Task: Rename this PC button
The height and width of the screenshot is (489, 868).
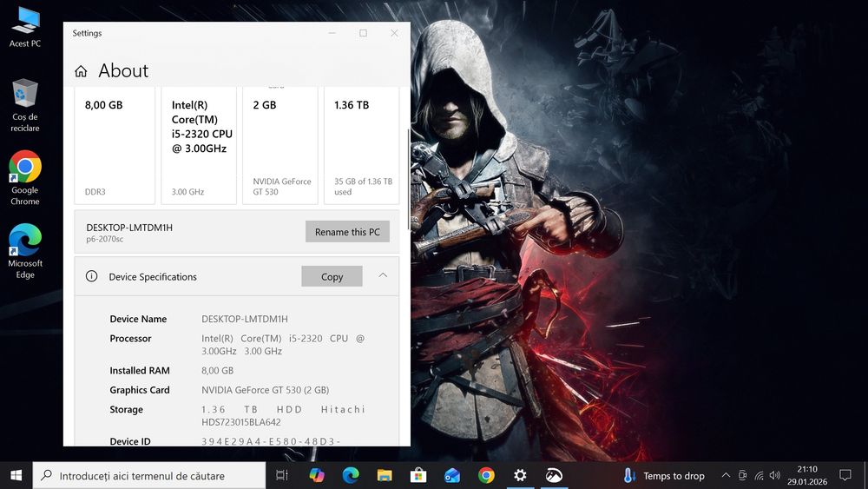Action: click(x=347, y=232)
